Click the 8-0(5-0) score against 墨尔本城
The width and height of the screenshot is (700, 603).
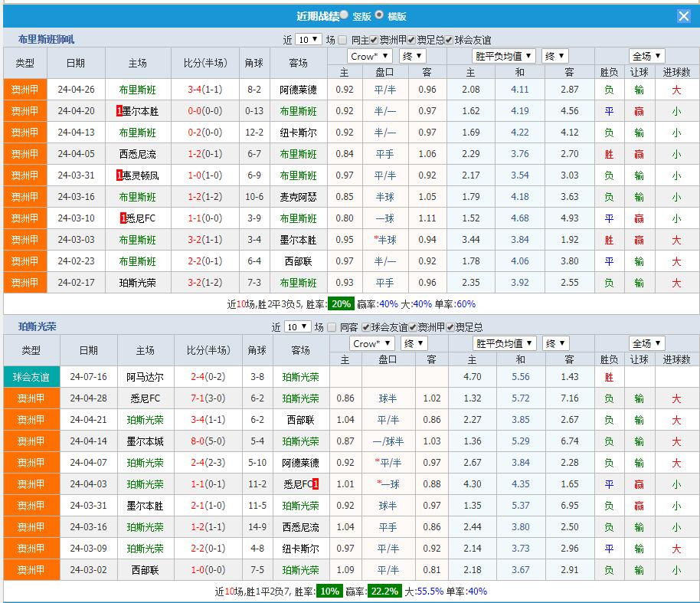pyautogui.click(x=205, y=441)
